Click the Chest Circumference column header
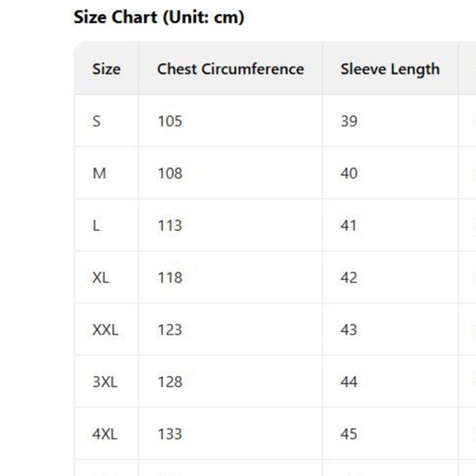This screenshot has height=476, width=476. point(230,69)
